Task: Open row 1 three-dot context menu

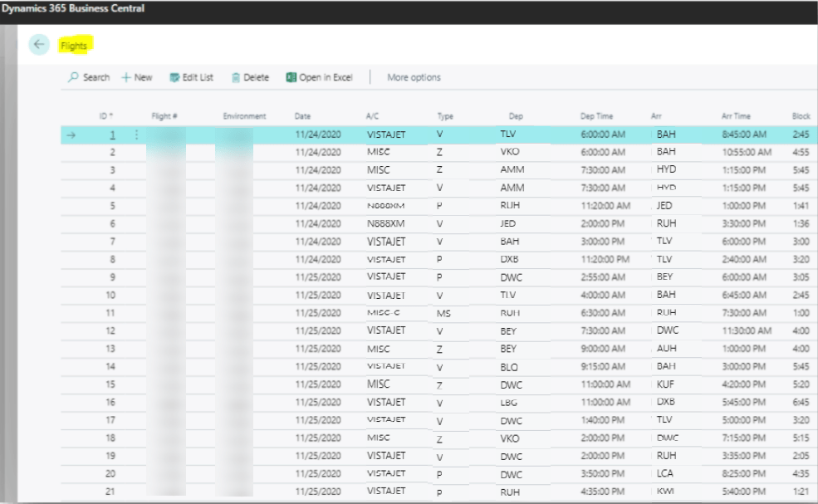Action: point(136,135)
